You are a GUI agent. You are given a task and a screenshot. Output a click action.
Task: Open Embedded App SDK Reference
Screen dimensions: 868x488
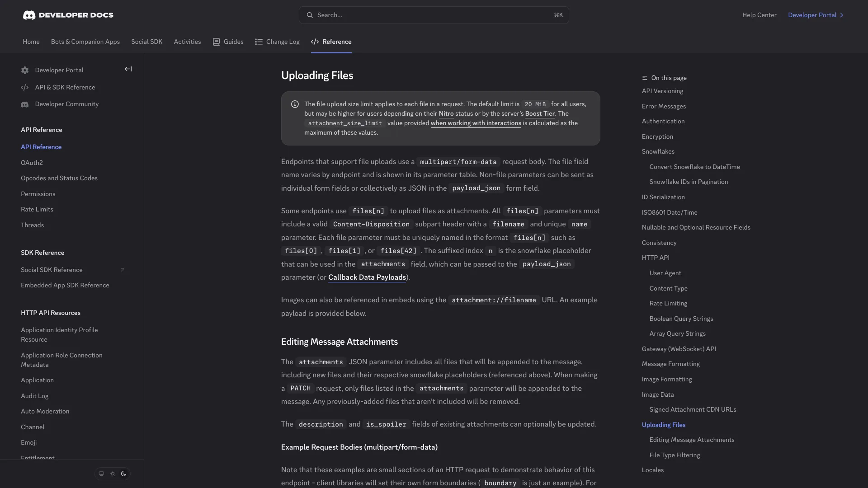coord(65,285)
